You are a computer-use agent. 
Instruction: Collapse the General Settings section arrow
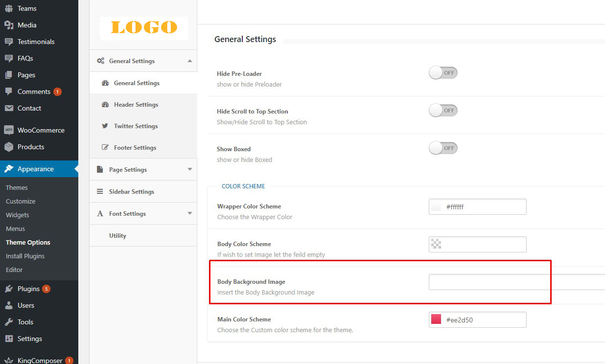(189, 61)
